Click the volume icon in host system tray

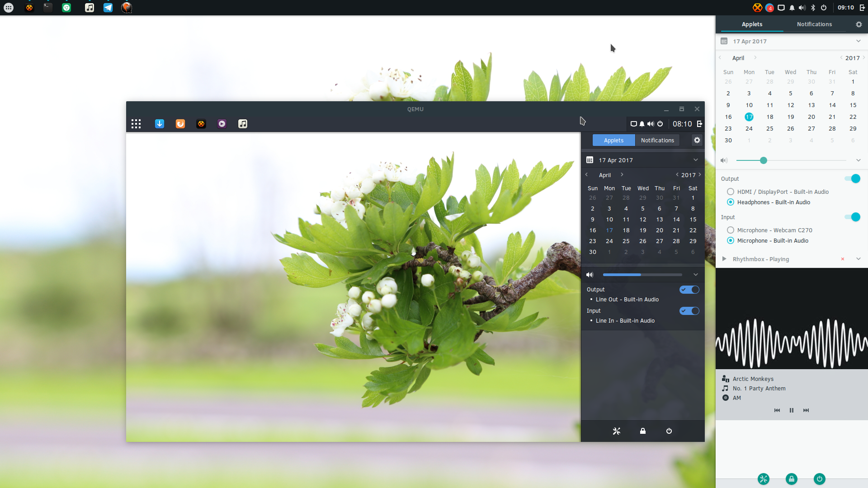tap(802, 8)
